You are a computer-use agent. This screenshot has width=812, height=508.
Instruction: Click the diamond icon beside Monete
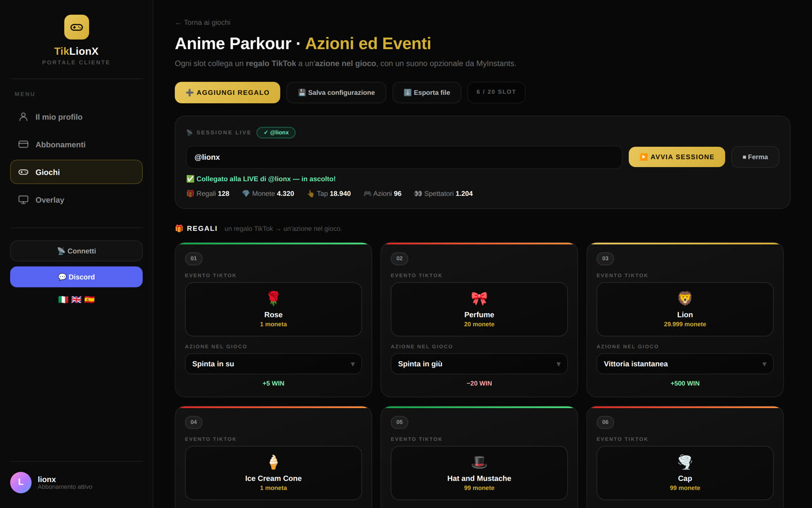click(x=246, y=194)
